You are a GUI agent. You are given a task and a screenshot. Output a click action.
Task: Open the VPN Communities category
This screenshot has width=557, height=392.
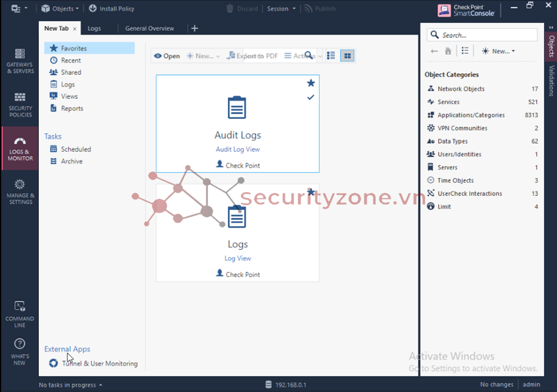pyautogui.click(x=482, y=129)
